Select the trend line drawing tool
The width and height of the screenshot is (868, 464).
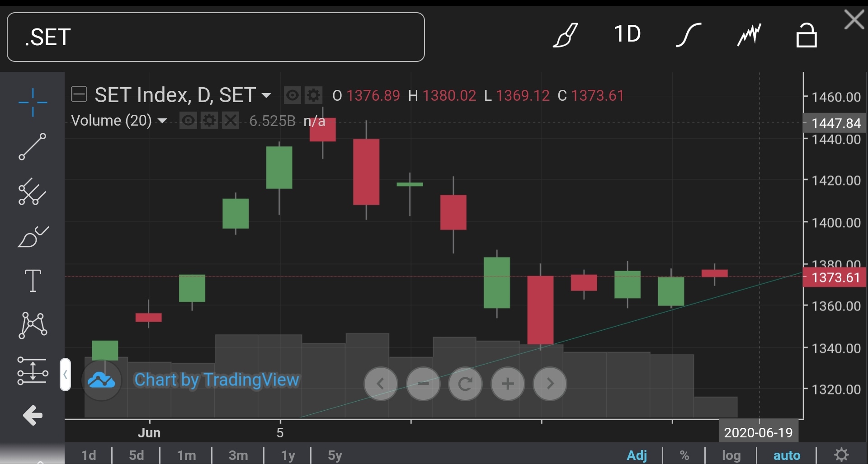(x=33, y=146)
